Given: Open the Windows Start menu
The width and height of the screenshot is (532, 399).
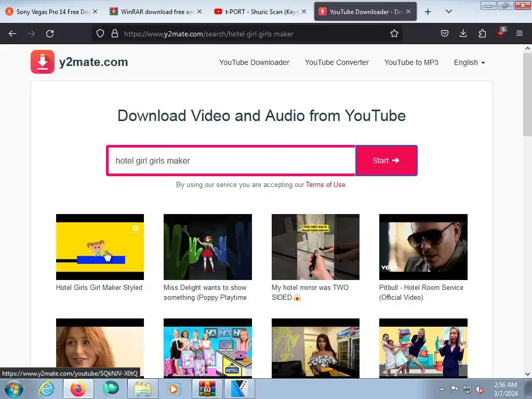Looking at the screenshot, I should coord(13,389).
